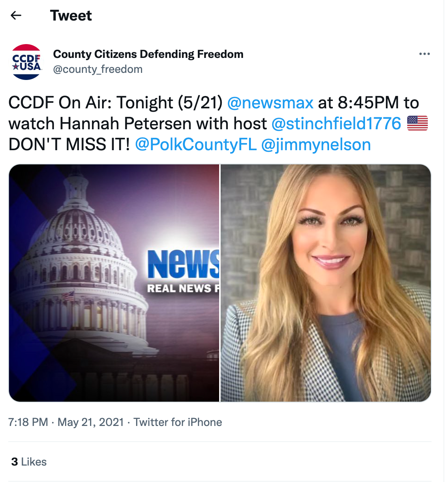Open the Twitter for iPhone source link

(x=178, y=422)
